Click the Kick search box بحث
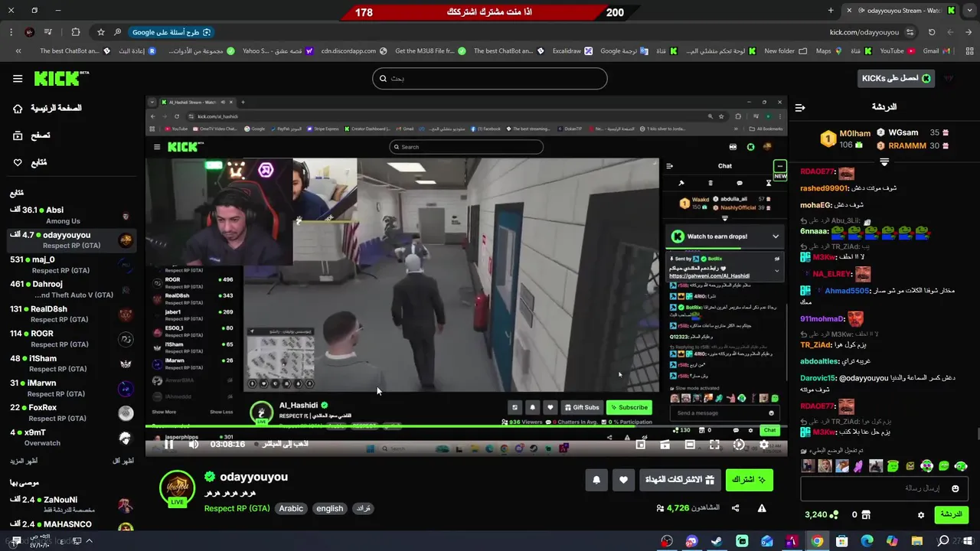This screenshot has width=980, height=551. coord(490,78)
